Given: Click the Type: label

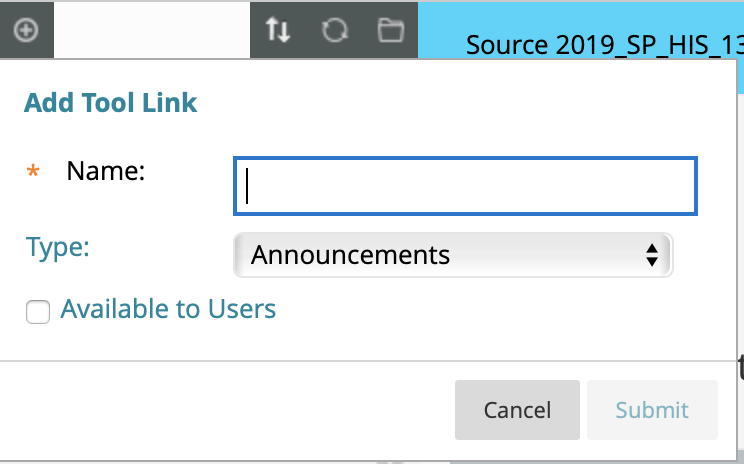Looking at the screenshot, I should tap(57, 248).
